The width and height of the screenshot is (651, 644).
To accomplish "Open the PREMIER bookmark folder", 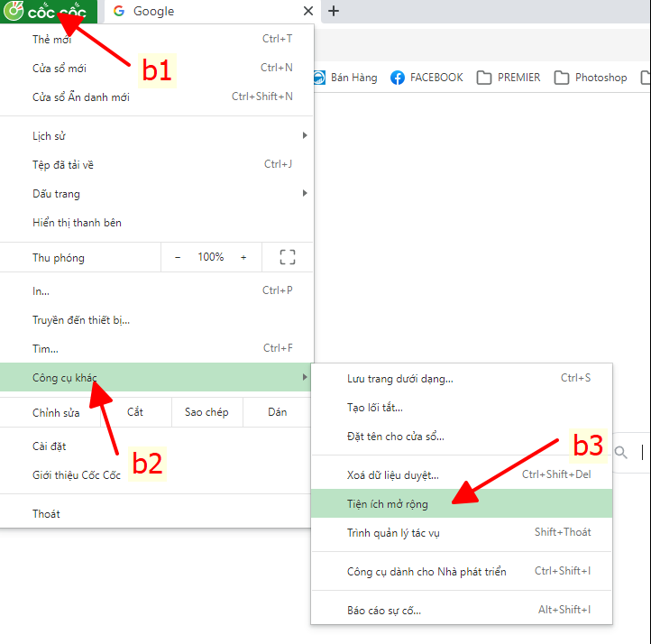I will (509, 78).
